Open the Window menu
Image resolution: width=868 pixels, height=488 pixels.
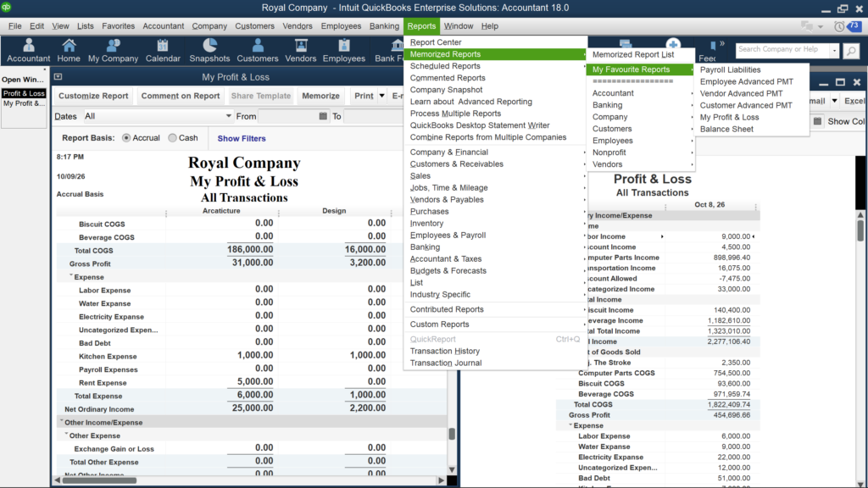point(459,26)
